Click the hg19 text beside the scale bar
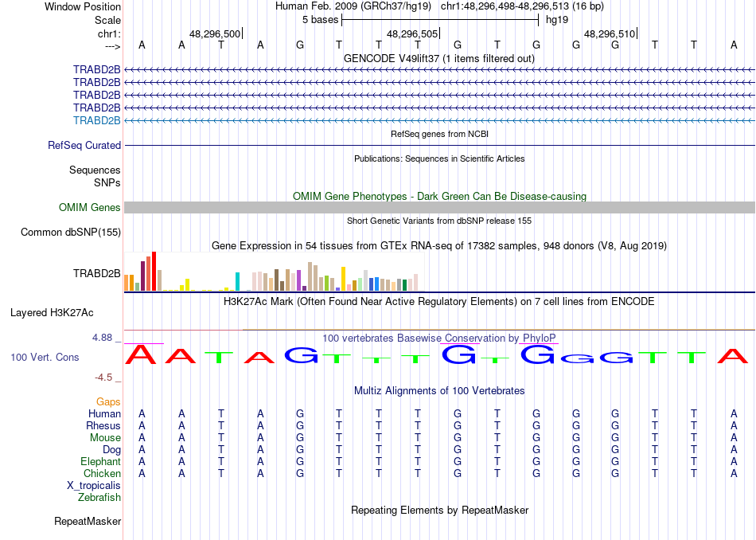The width and height of the screenshot is (756, 540). (557, 20)
